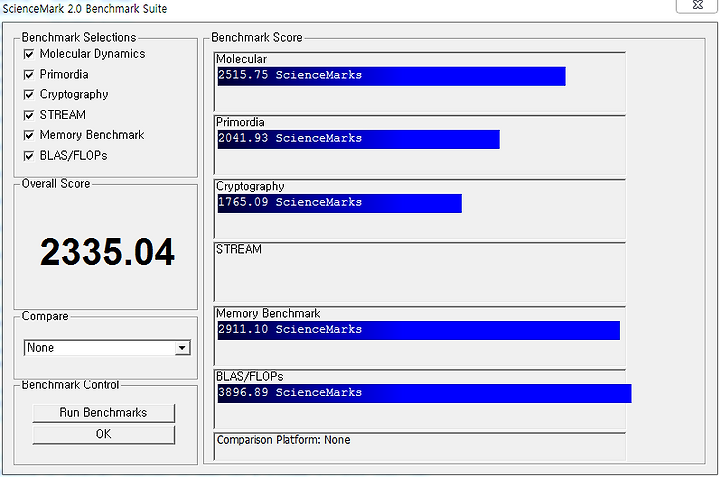Viewport: 720px width, 477px height.
Task: Click the Benchmark Selections group label
Action: pyautogui.click(x=79, y=37)
